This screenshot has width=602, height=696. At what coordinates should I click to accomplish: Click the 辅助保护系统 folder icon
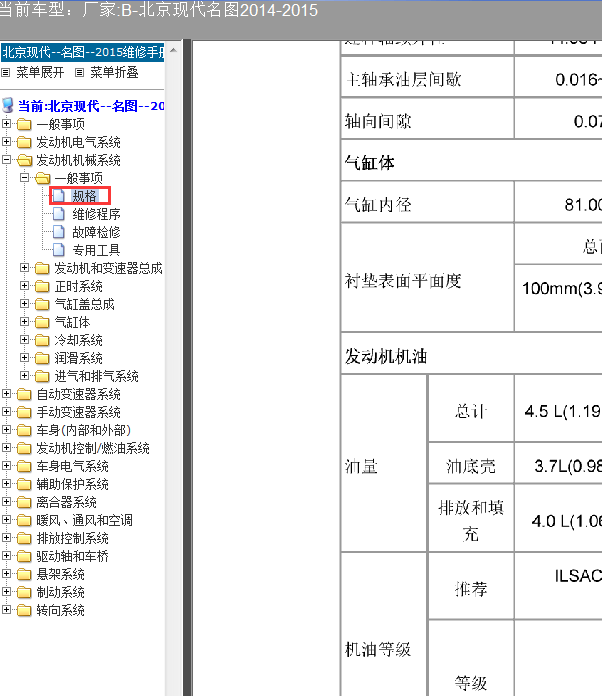24,484
